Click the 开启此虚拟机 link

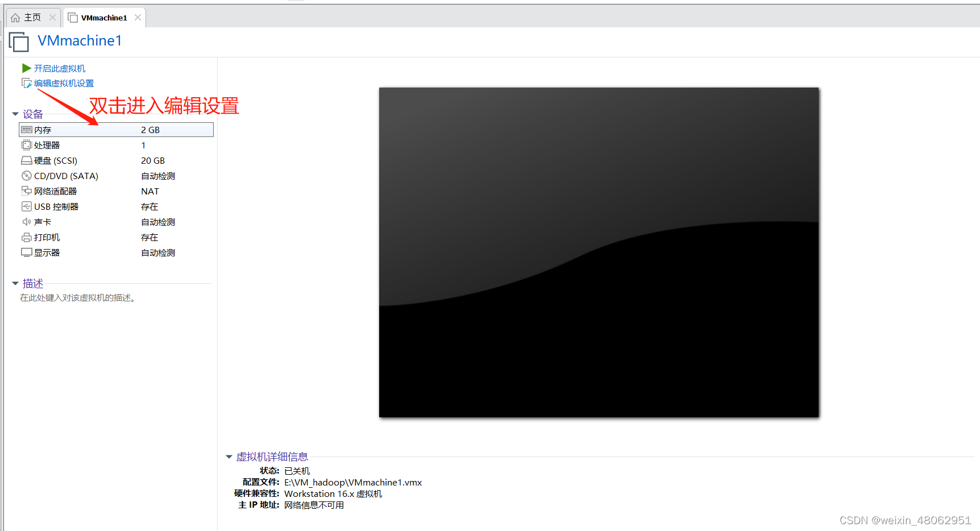(x=60, y=68)
